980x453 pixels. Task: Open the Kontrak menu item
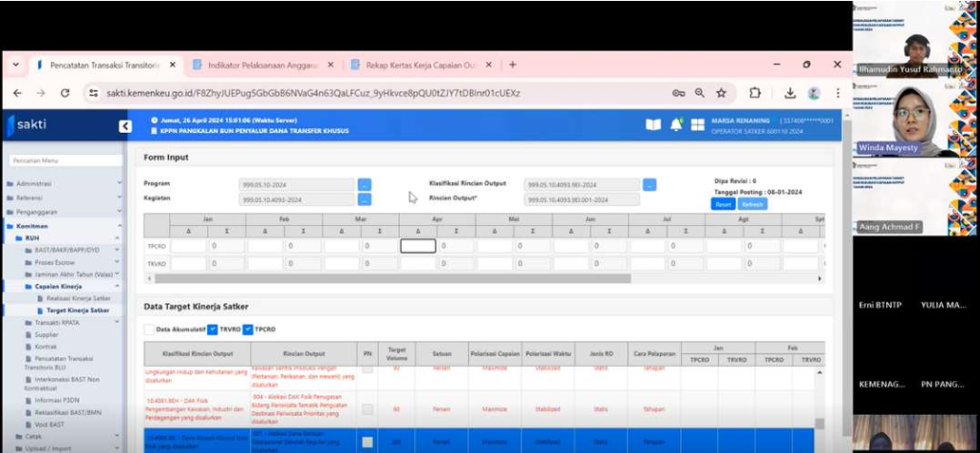pyautogui.click(x=46, y=346)
